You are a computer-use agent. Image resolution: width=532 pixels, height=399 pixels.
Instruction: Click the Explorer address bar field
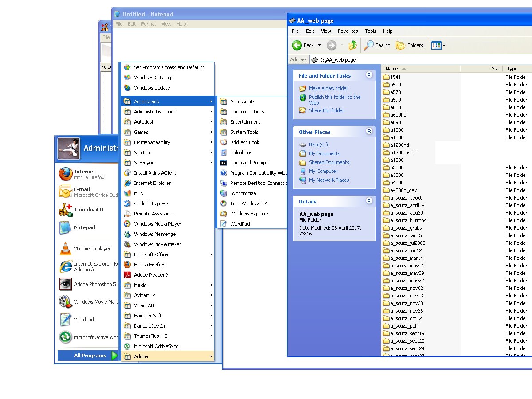click(x=421, y=59)
